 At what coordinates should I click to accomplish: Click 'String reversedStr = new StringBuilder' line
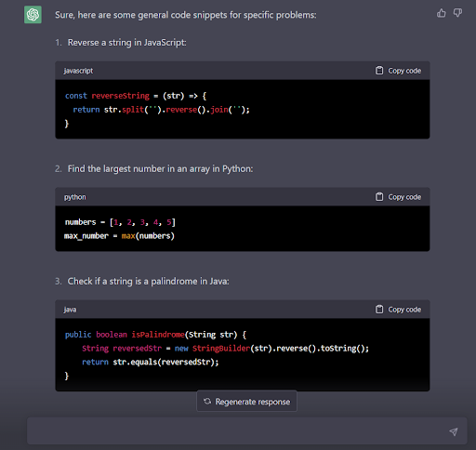tap(225, 349)
